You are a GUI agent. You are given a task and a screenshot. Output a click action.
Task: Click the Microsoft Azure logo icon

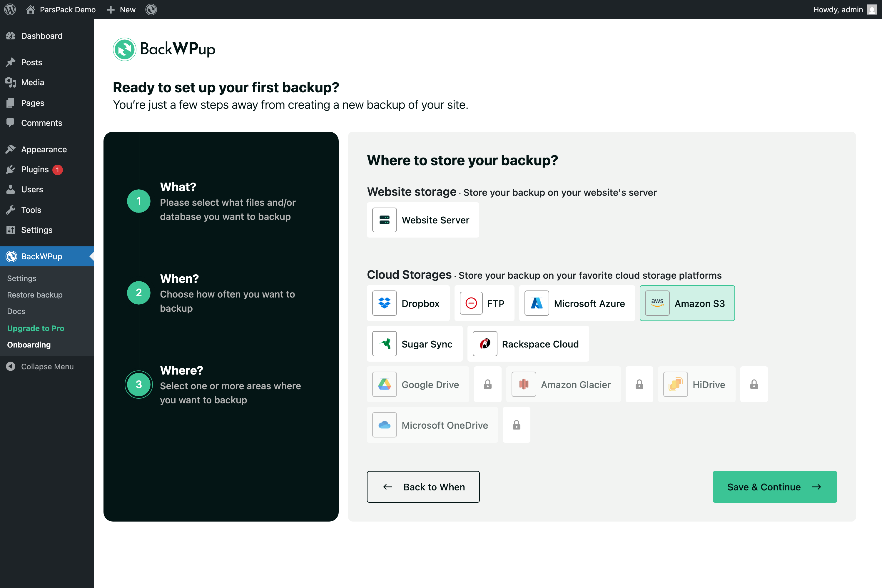pyautogui.click(x=537, y=303)
